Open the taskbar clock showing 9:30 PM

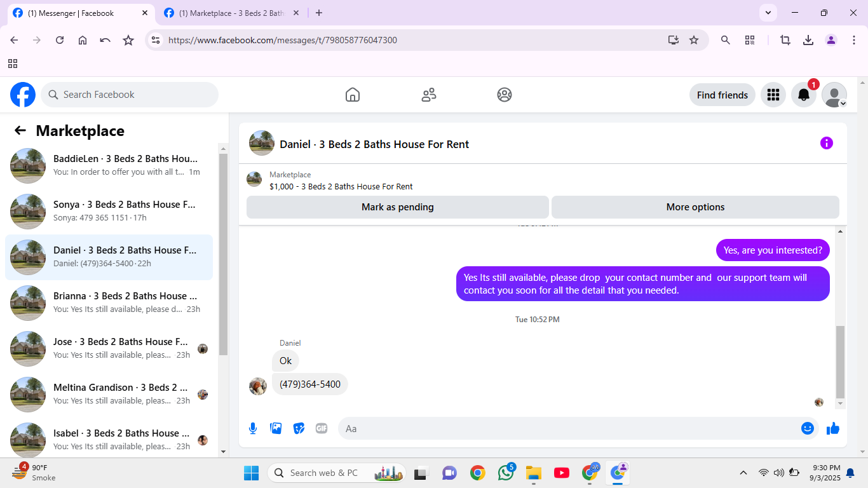pos(826,473)
